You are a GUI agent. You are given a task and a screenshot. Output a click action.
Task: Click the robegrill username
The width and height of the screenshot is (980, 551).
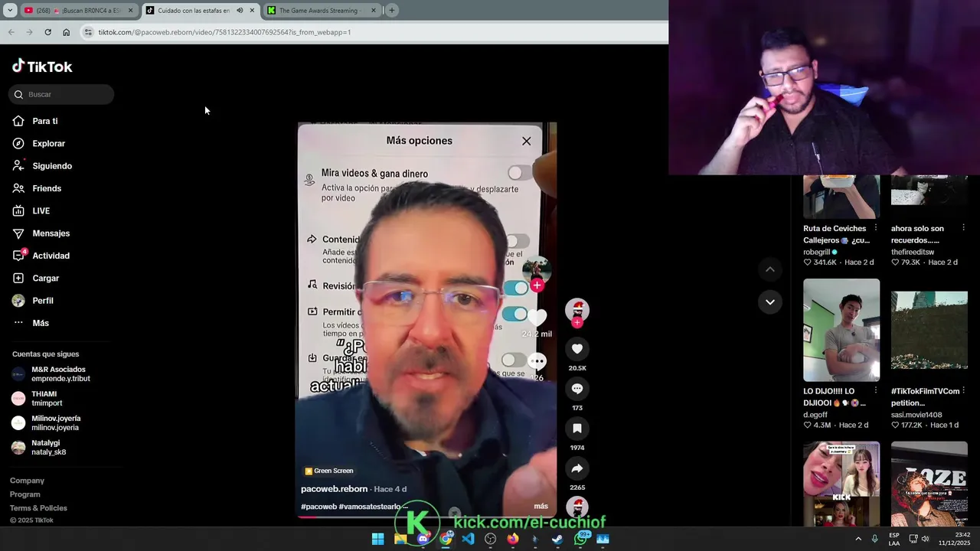point(817,252)
